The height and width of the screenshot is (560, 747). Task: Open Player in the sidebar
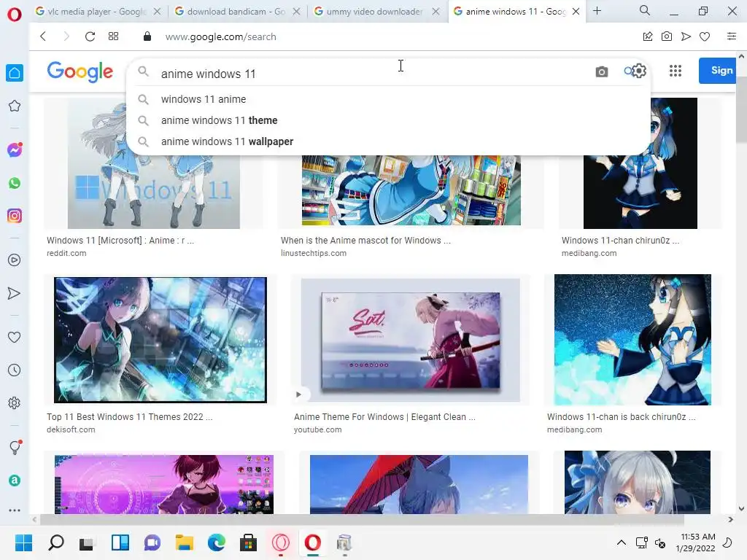tap(15, 260)
